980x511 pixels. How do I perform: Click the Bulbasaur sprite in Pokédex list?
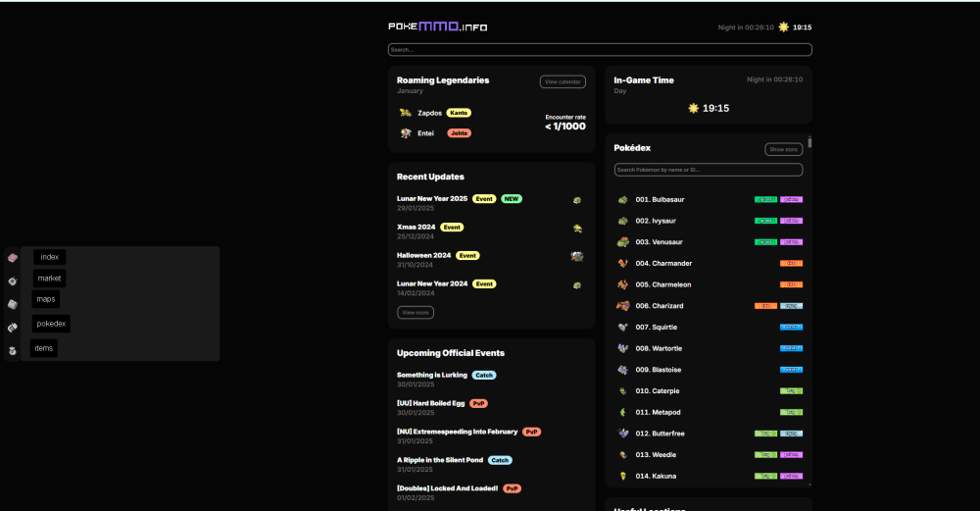click(622, 199)
